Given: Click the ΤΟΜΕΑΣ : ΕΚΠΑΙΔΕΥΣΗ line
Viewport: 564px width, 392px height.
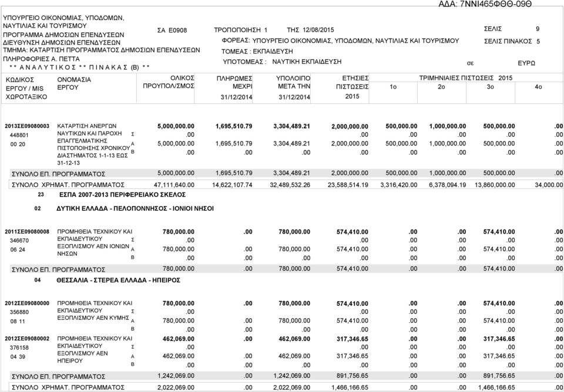Looking at the screenshot, I should [x=257, y=52].
